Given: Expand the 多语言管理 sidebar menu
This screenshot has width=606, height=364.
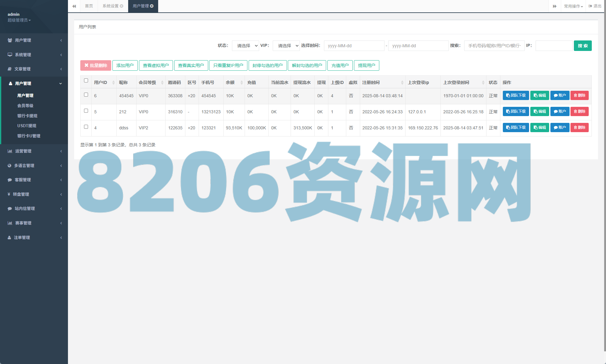Looking at the screenshot, I should point(34,165).
